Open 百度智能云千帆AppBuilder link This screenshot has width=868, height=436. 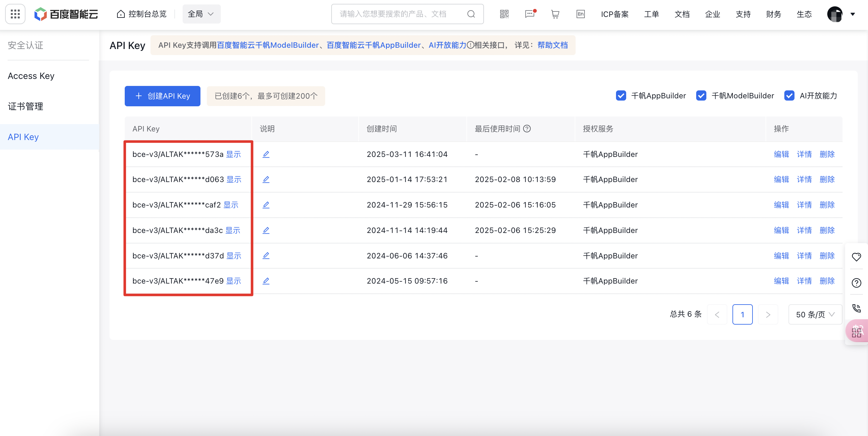374,45
